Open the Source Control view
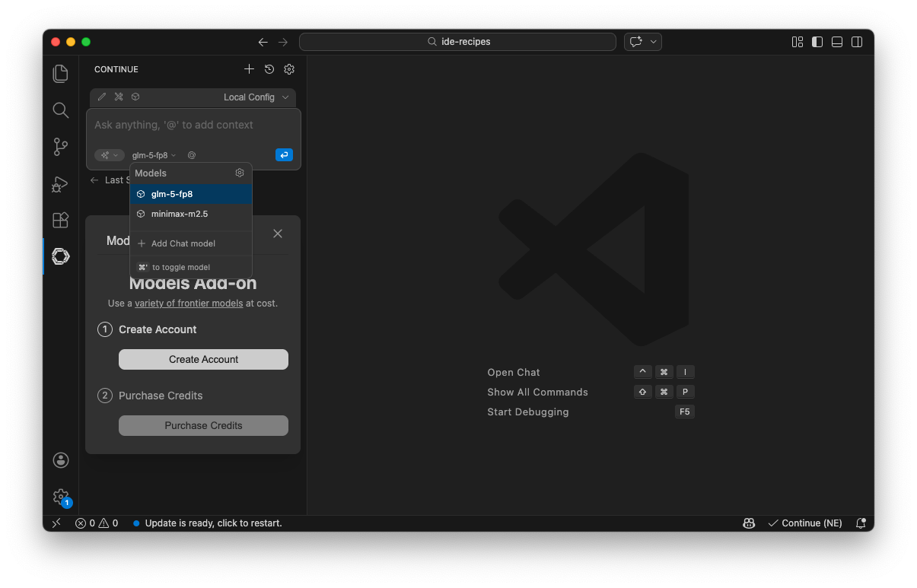 (60, 147)
